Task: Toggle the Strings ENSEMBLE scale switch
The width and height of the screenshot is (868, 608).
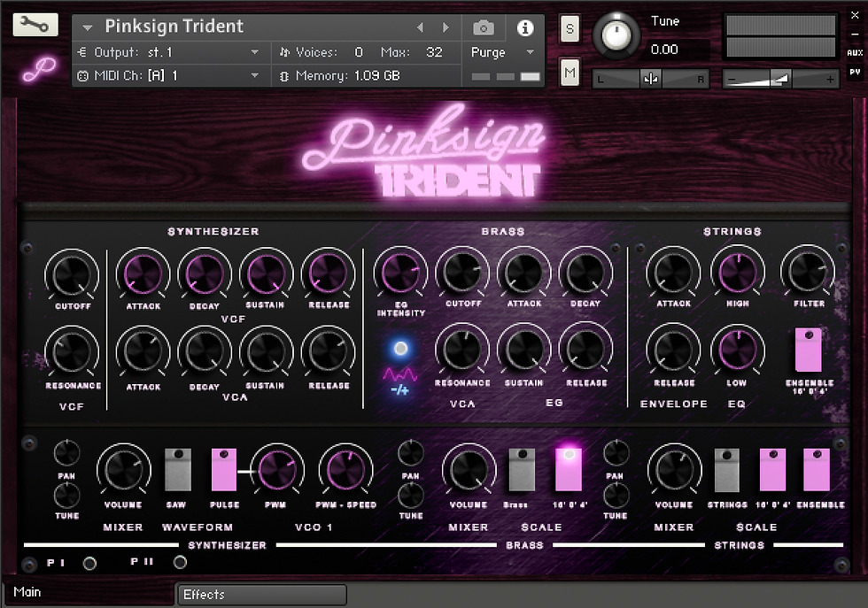Action: [817, 470]
